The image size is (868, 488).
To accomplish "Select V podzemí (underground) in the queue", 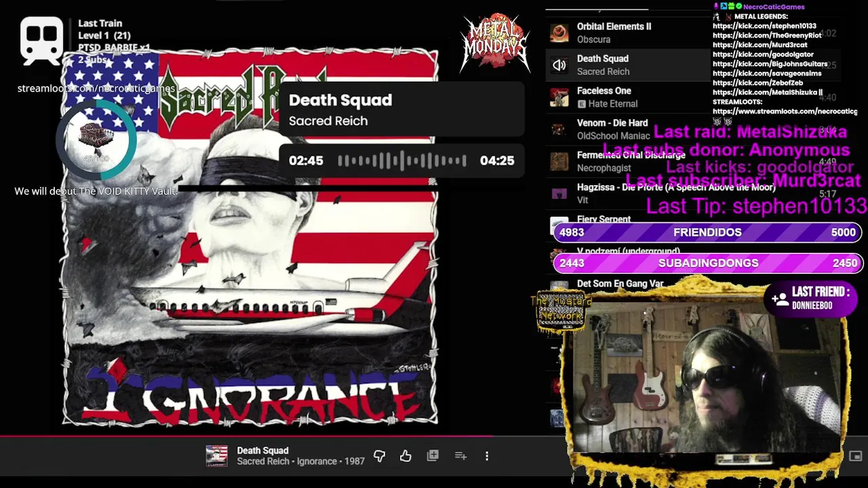I will click(629, 251).
